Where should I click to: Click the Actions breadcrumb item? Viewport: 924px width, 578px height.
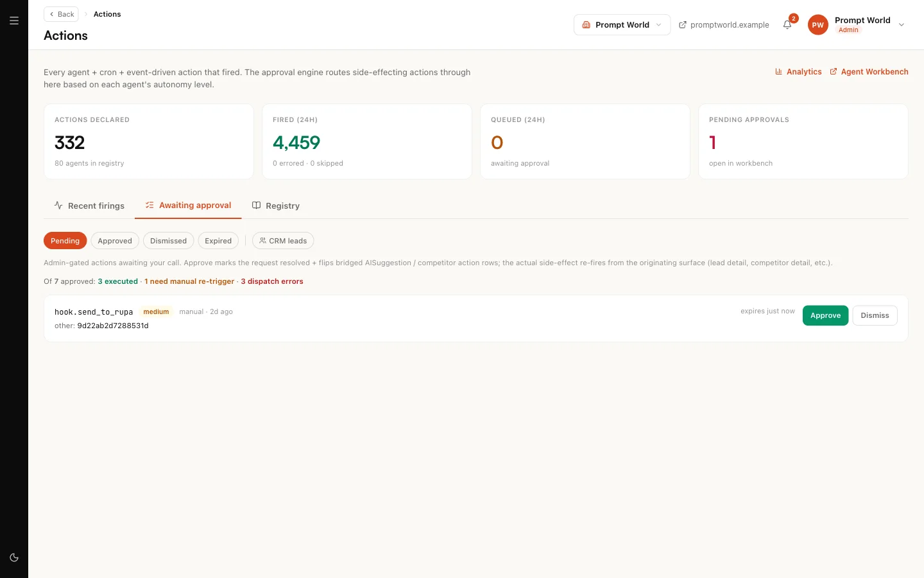[107, 14]
